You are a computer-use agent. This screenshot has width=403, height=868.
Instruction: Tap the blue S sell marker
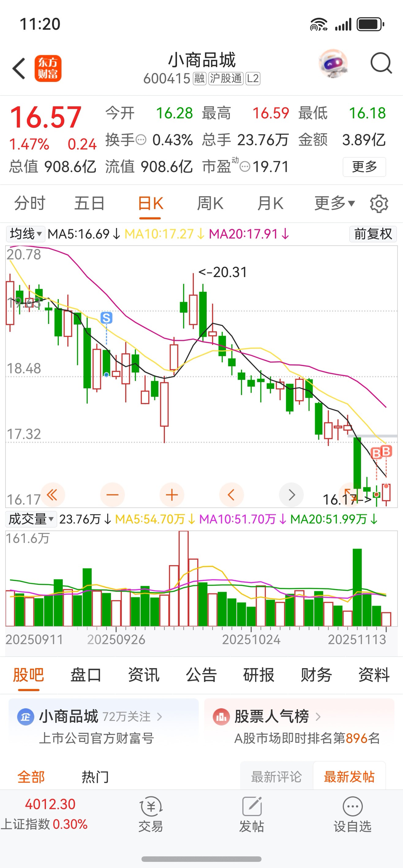106,318
